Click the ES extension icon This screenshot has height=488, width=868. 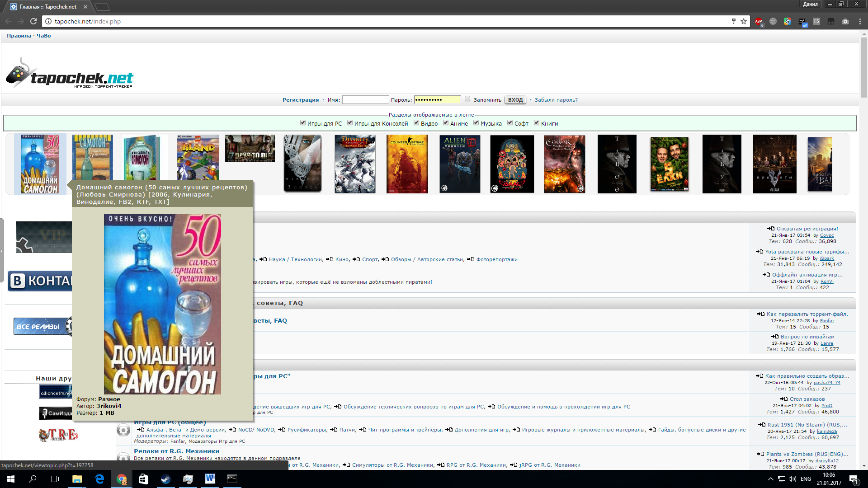816,21
